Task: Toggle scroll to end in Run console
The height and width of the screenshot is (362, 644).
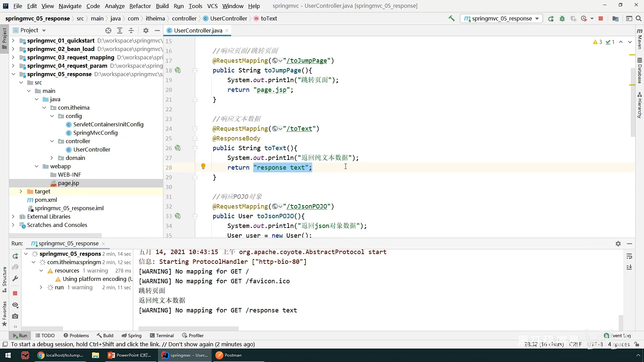Action: [629, 267]
